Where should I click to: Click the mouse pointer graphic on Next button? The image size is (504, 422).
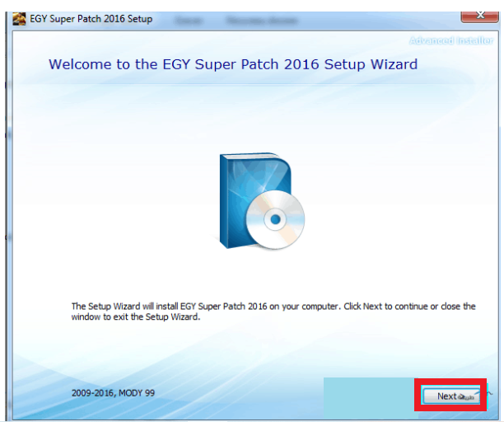pos(467,397)
